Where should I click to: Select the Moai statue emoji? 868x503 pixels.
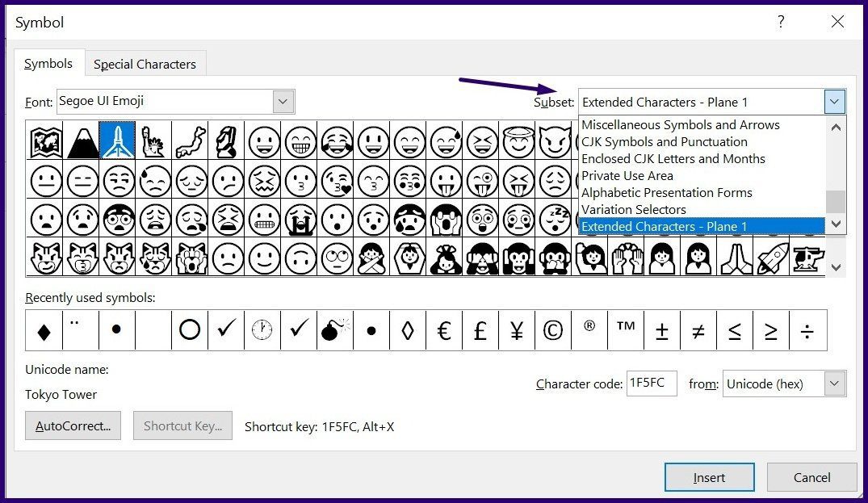pos(227,140)
